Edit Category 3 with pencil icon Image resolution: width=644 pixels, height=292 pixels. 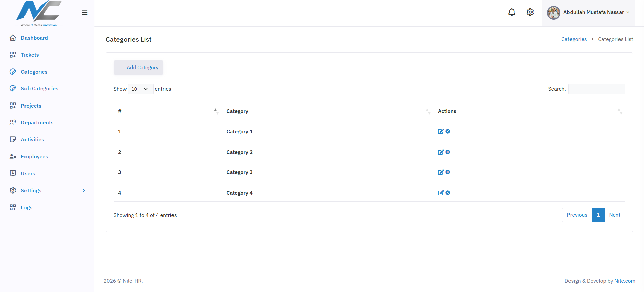click(441, 172)
